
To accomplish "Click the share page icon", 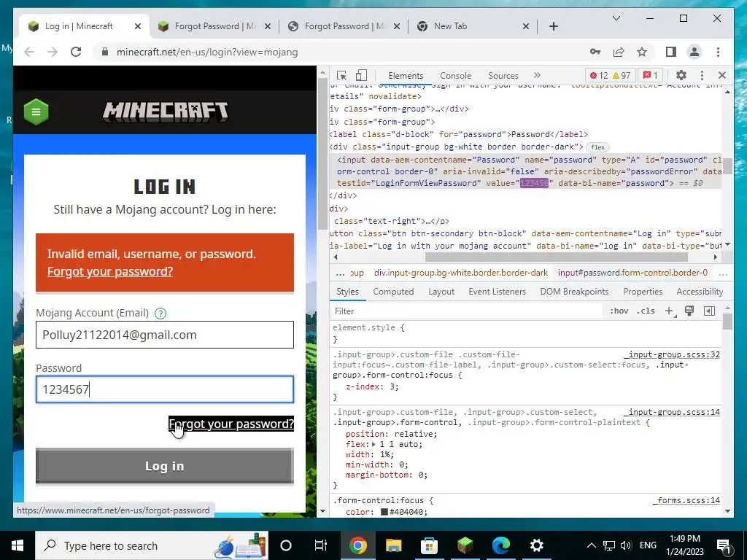I will click(x=619, y=52).
